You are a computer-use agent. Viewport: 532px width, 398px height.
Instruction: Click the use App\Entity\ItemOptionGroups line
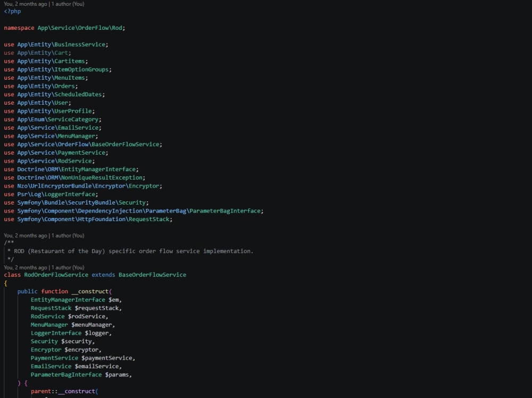coord(57,70)
